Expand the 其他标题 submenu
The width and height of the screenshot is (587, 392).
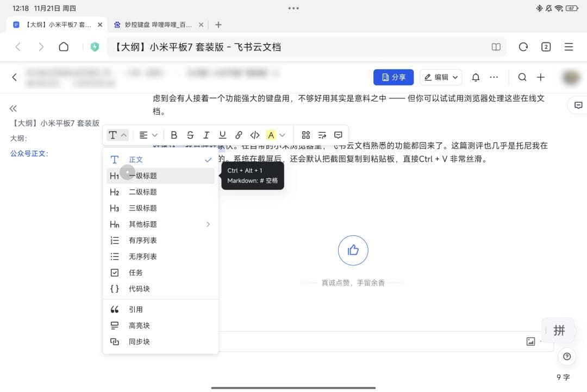(160, 224)
